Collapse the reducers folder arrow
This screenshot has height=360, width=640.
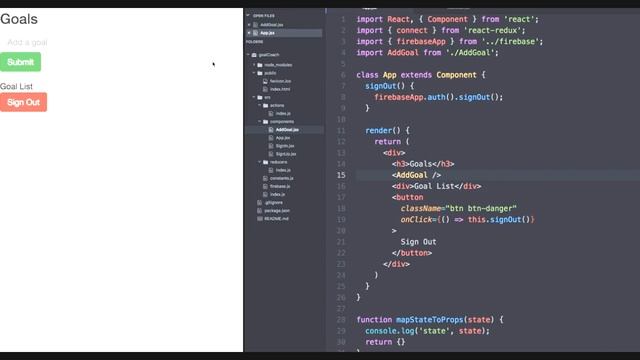(x=260, y=162)
